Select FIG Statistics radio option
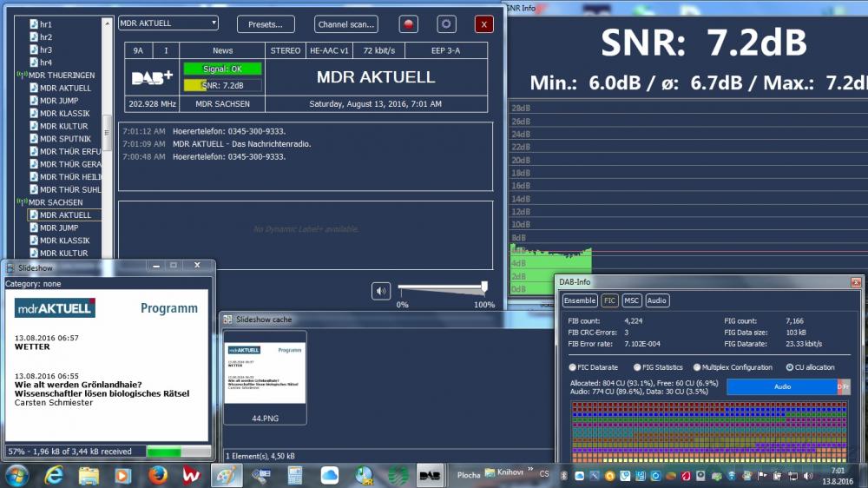 [x=637, y=367]
